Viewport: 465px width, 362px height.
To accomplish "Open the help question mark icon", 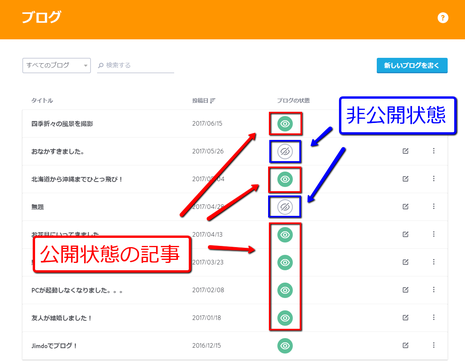I will coord(443,18).
